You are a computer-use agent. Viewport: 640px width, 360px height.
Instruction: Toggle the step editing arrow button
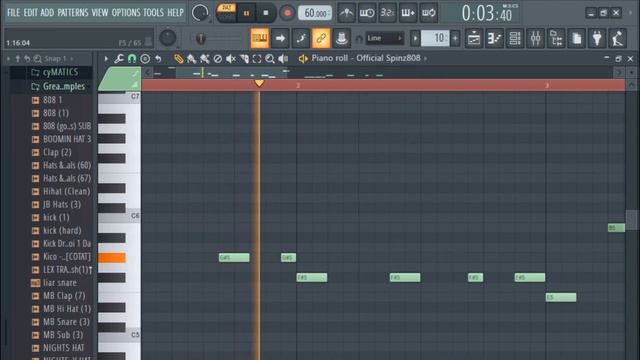point(280,38)
